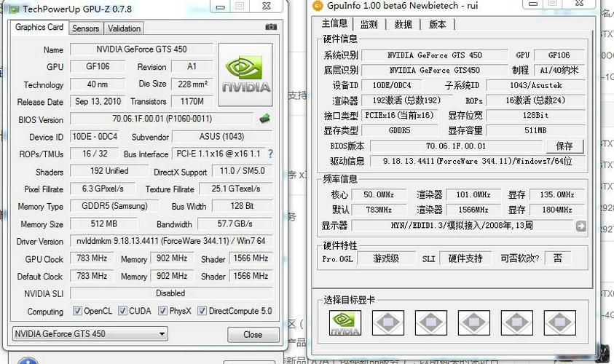
Task: Click the Memory Type value GDDR5 (Samsung)
Action: pyautogui.click(x=114, y=206)
